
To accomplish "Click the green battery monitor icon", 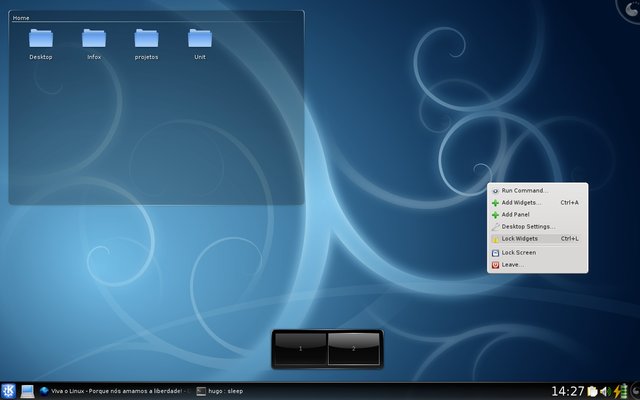I will tap(624, 392).
